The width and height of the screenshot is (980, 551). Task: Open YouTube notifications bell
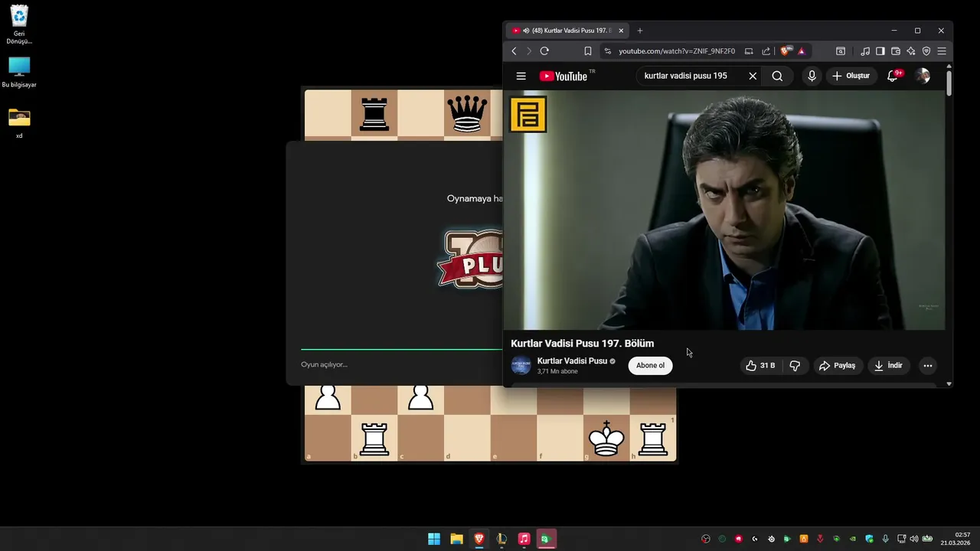(x=893, y=76)
